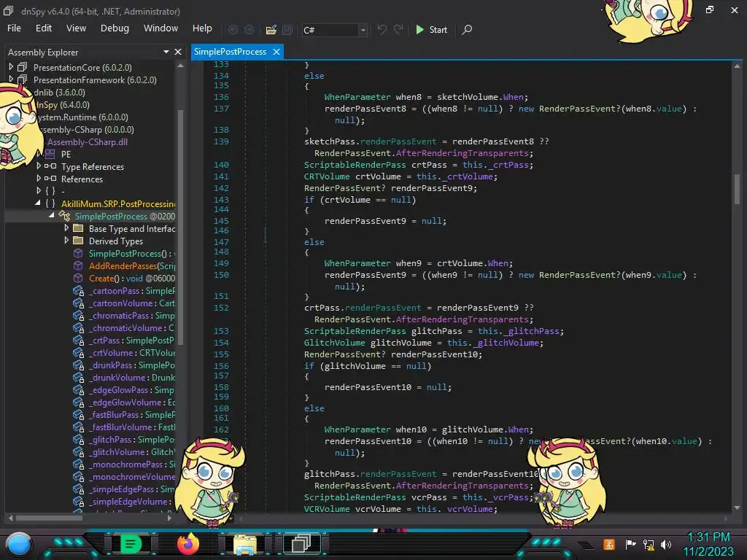Click the Redo toolbar icon
This screenshot has height=560, width=747.
click(398, 29)
